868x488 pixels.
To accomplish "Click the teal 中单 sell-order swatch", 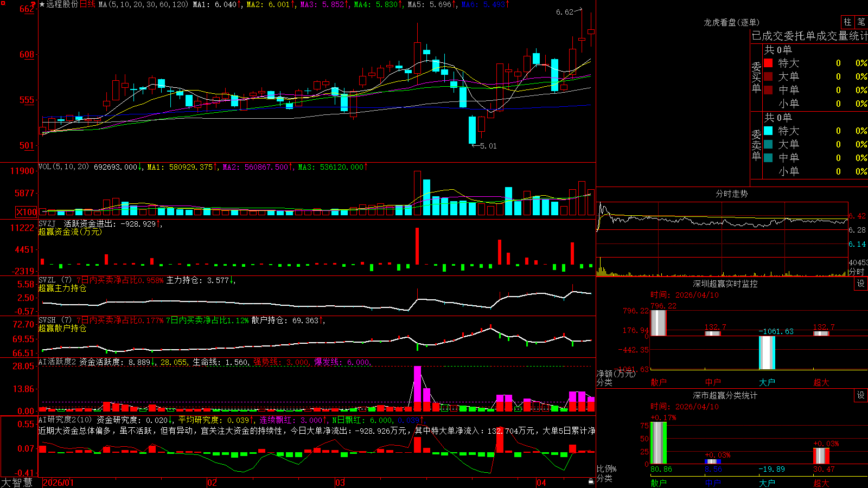I will (x=768, y=158).
